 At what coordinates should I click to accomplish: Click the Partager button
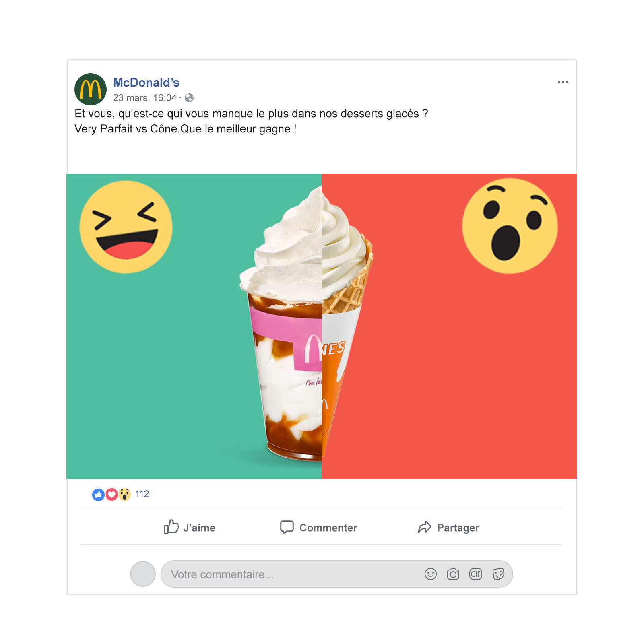(448, 527)
